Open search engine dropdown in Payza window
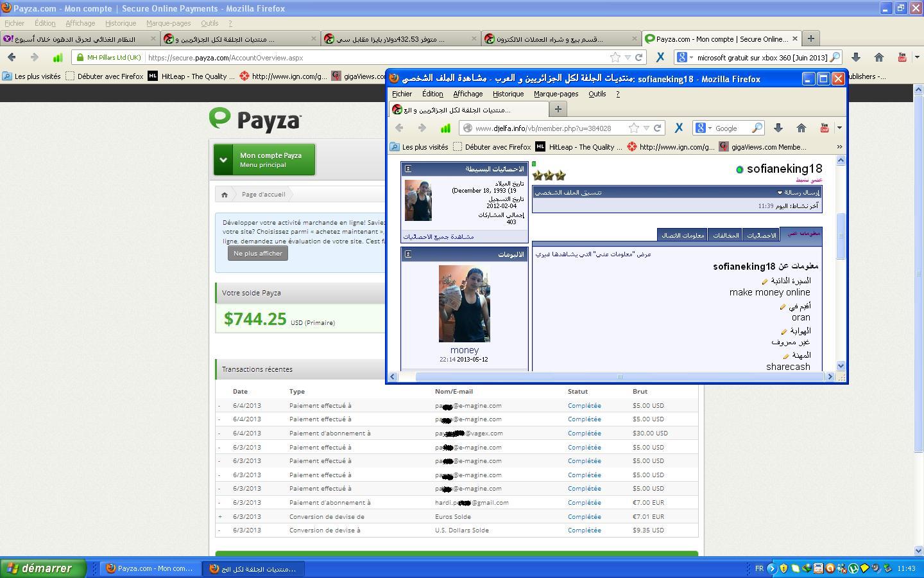The width and height of the screenshot is (924, 578). coord(686,57)
